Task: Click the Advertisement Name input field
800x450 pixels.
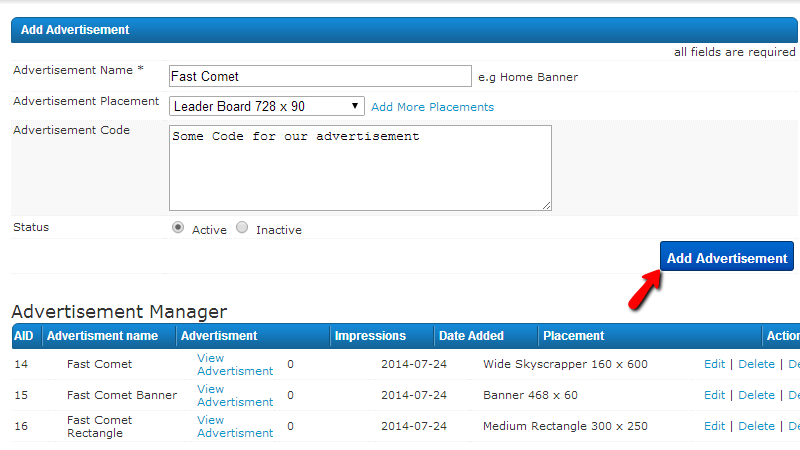Action: coord(320,76)
